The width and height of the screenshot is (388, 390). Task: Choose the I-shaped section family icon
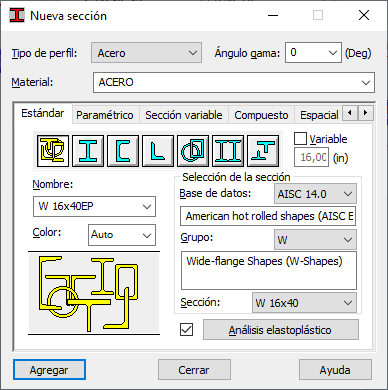click(x=88, y=151)
